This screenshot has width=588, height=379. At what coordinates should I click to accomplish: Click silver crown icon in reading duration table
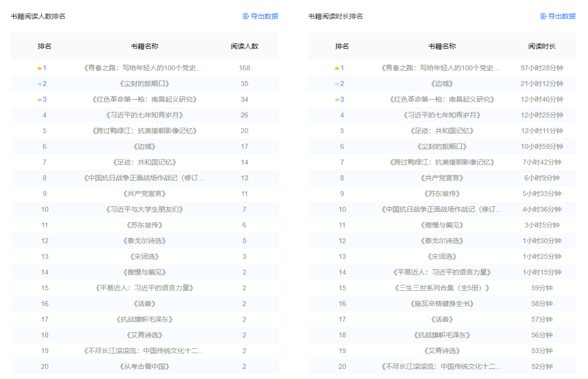point(337,84)
